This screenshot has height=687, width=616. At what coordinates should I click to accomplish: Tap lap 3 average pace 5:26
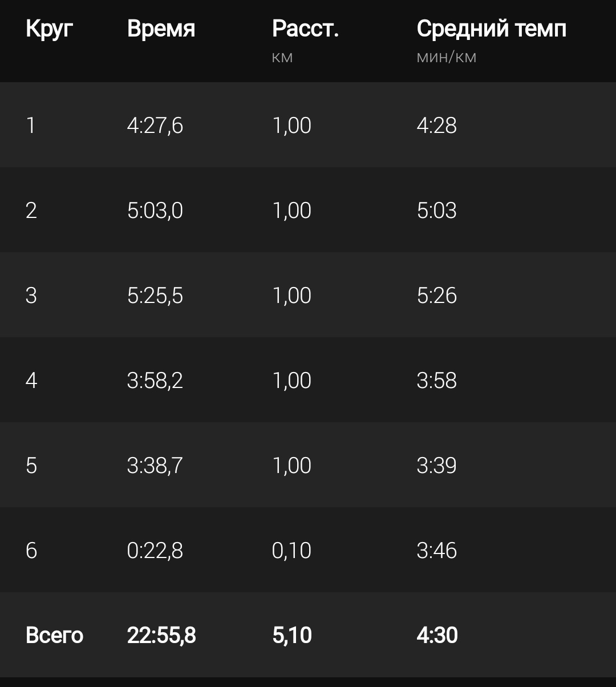(x=436, y=296)
